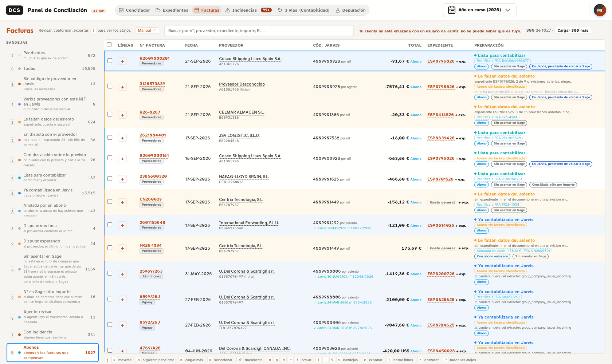Viewport: 612px width, 364px height.
Task: Expand lines of invoice R2609000201
Action: tap(122, 61)
